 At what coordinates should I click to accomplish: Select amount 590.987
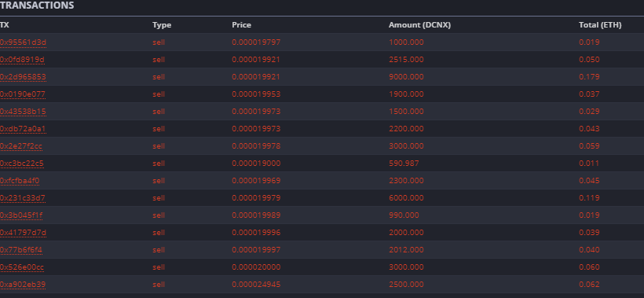[404, 164]
